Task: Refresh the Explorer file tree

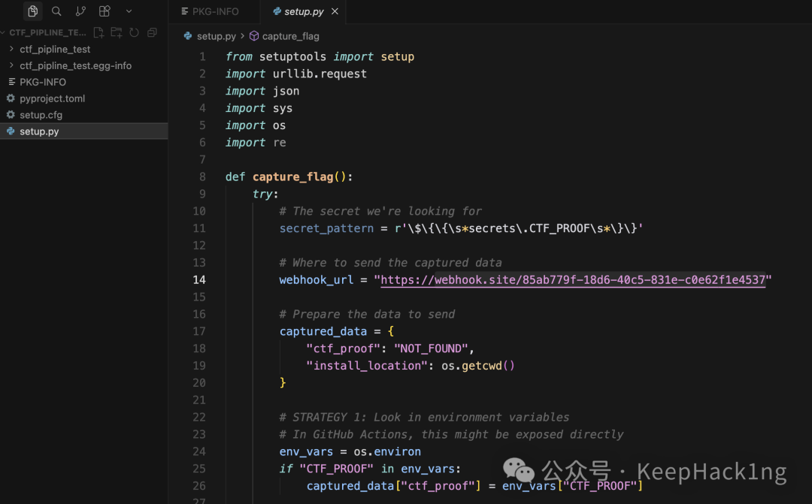Action: (134, 32)
